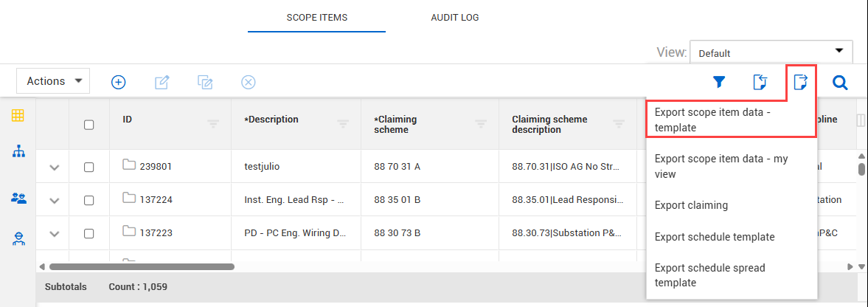The height and width of the screenshot is (307, 868).
Task: Click the add scope item plus icon
Action: [x=118, y=82]
